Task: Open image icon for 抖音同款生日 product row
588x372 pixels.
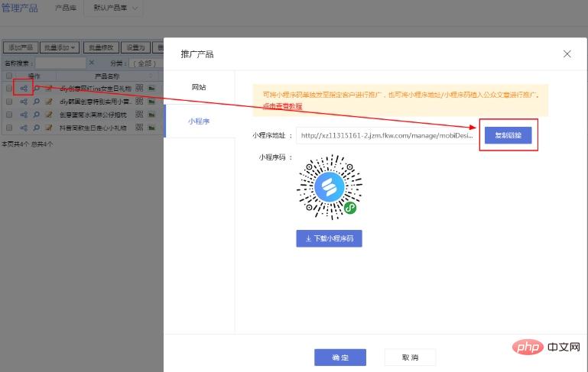Action: 151,128
